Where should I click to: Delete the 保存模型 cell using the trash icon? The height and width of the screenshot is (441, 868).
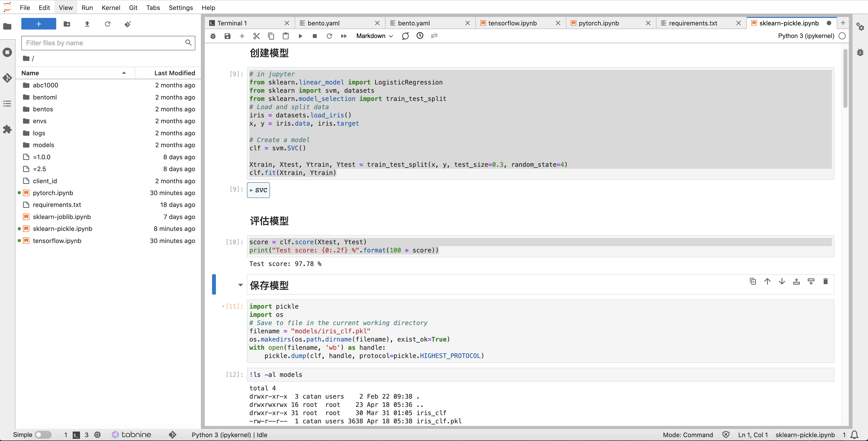(x=825, y=281)
